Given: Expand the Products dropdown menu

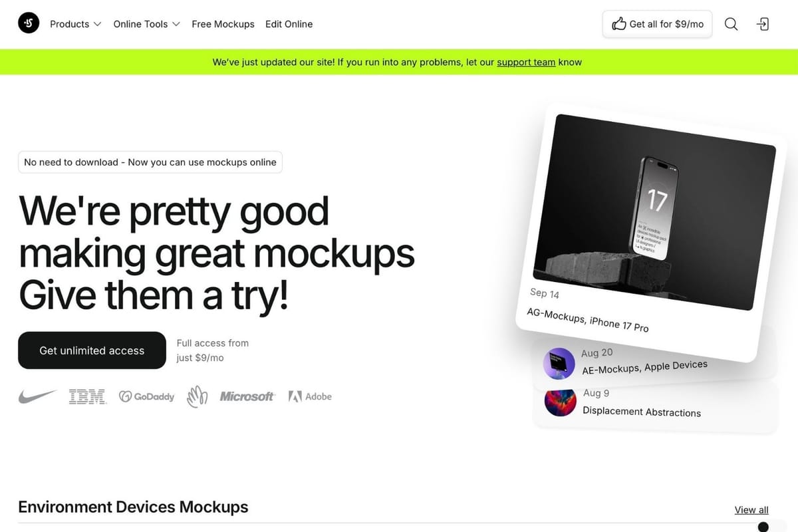Looking at the screenshot, I should (x=75, y=24).
